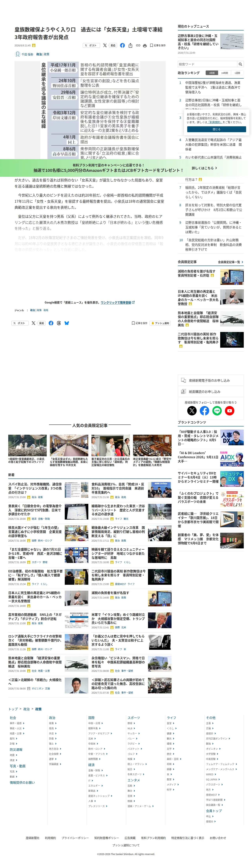Open the 政局 genre tag below the article
This screenshot has width=252, height=868.
[46, 310]
